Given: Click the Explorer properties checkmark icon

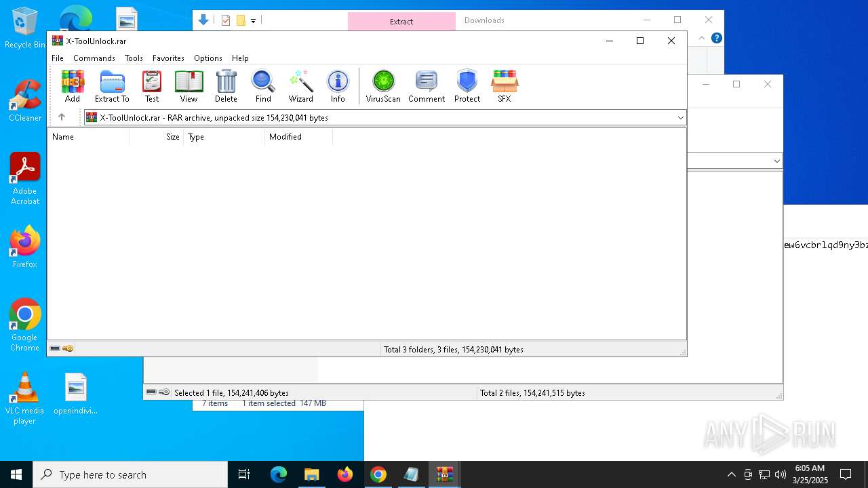Looking at the screenshot, I should click(226, 20).
